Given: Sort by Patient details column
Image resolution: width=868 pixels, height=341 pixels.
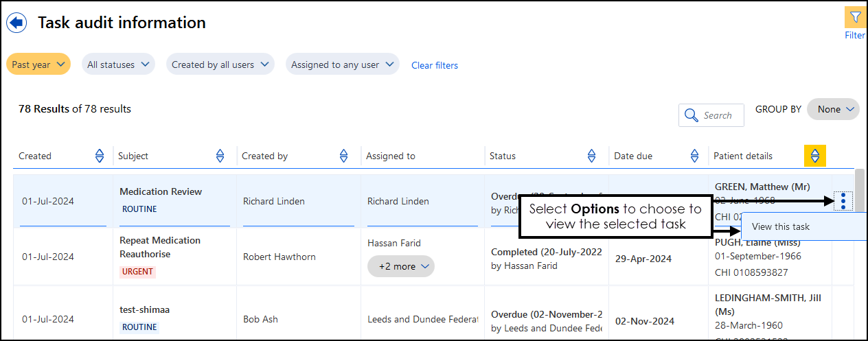Looking at the screenshot, I should tap(814, 156).
